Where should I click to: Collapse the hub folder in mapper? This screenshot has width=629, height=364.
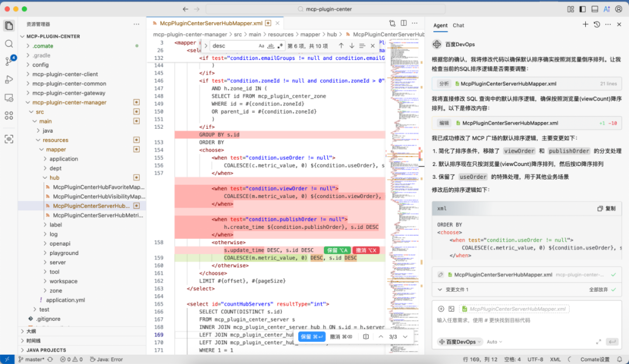point(54,178)
